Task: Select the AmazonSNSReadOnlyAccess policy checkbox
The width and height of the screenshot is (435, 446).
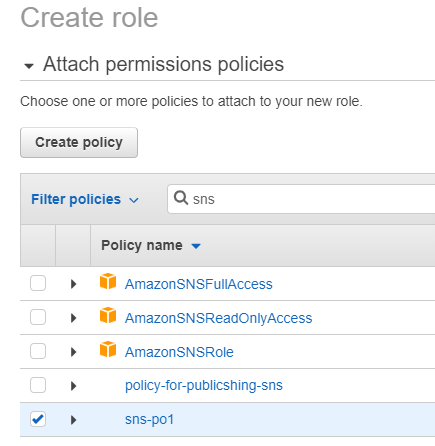Action: click(38, 317)
